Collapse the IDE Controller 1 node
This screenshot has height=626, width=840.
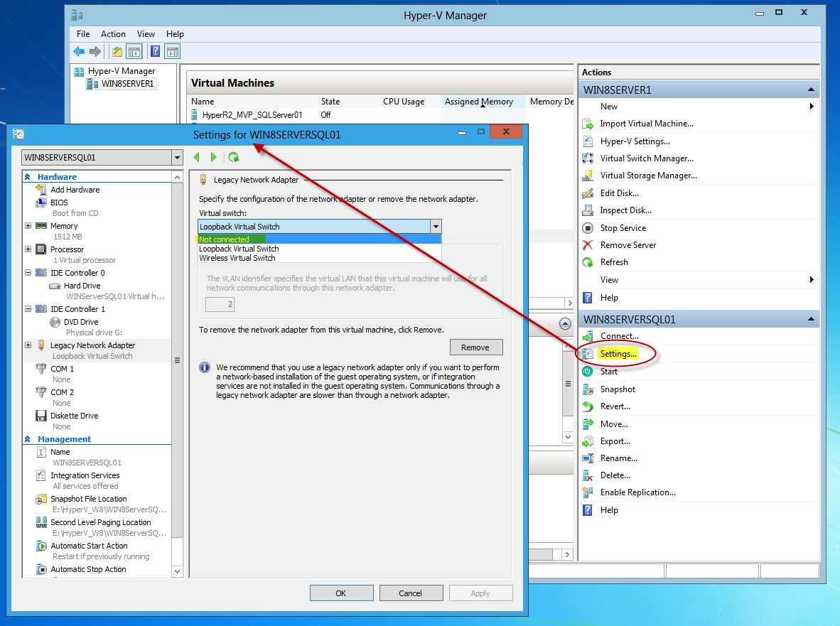(x=28, y=309)
